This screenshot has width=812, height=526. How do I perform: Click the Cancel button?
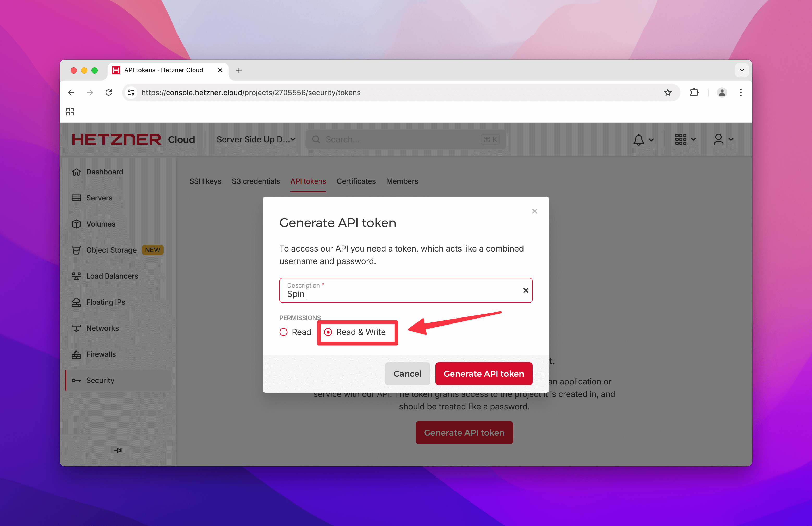[x=408, y=373]
